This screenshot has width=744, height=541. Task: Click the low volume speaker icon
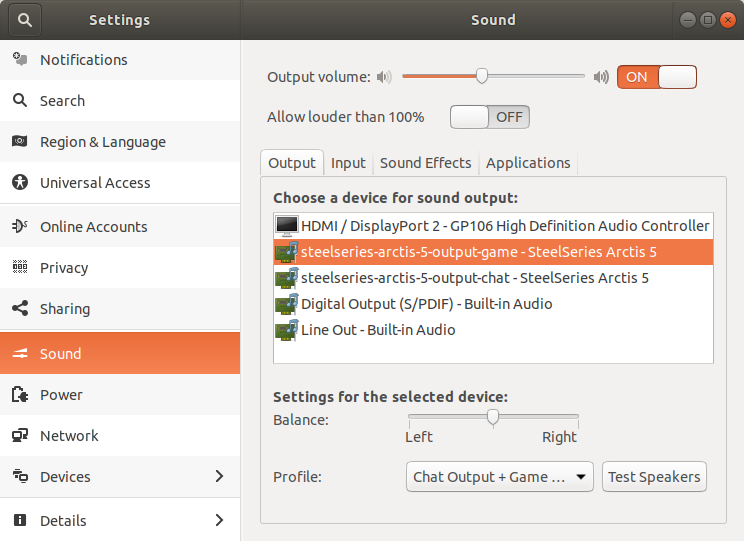point(384,77)
